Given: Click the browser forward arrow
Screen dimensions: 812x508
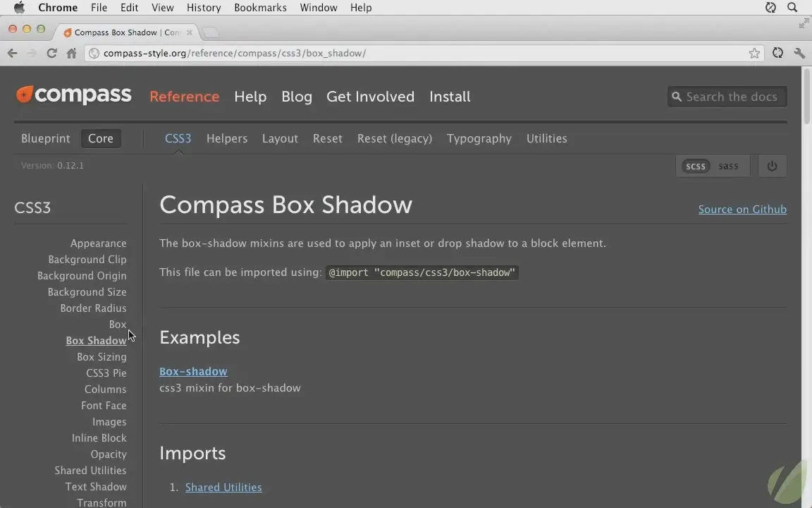Looking at the screenshot, I should [x=32, y=54].
